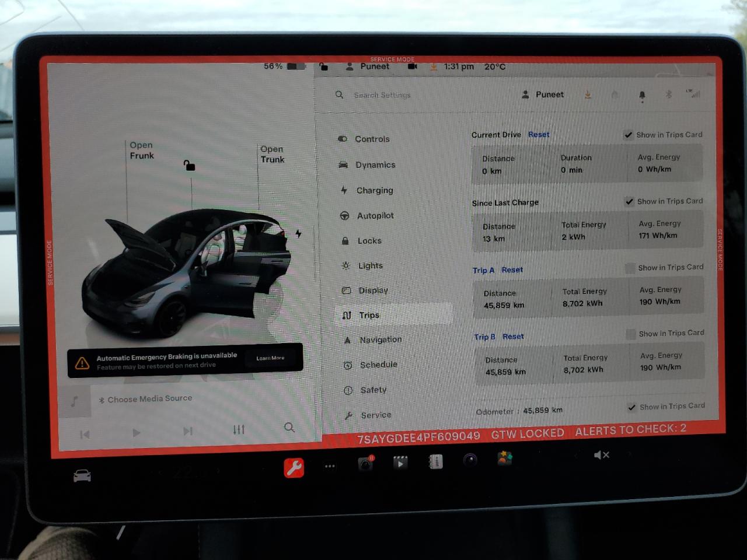Open the Locks settings menu
Viewport: 747px width, 560px height.
(361, 240)
